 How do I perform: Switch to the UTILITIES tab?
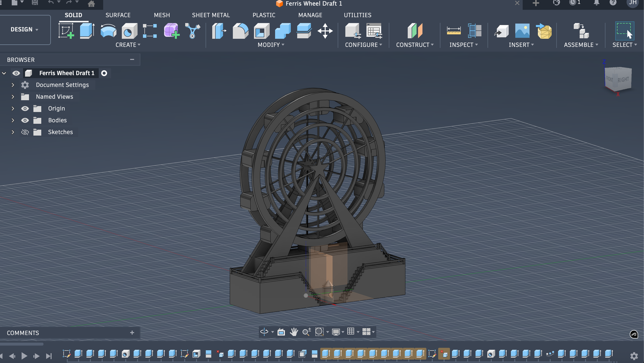pyautogui.click(x=358, y=15)
